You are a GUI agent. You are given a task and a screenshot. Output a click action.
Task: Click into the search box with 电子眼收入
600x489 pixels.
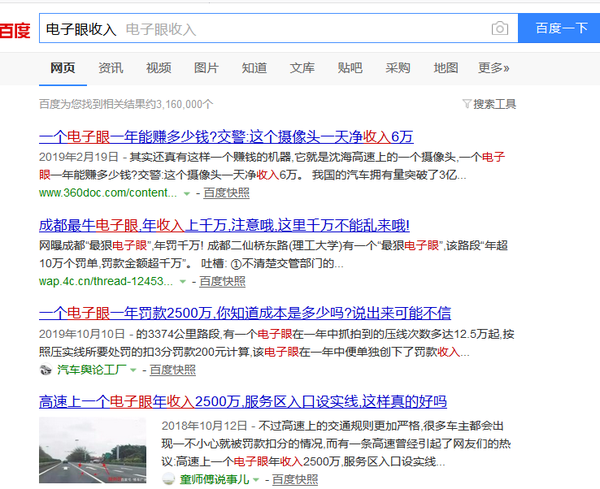(x=260, y=29)
